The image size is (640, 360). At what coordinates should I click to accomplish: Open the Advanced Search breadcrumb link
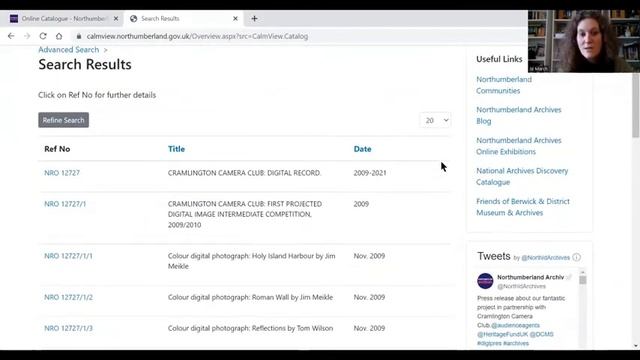pos(69,50)
